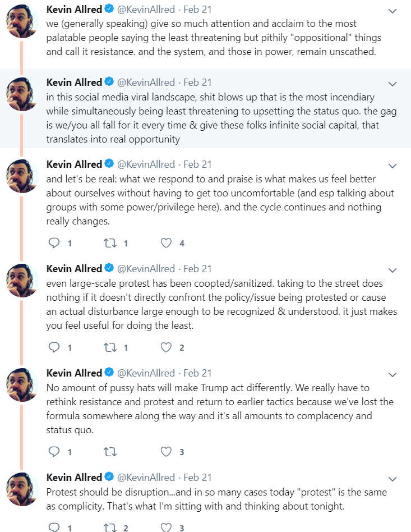Image resolution: width=411 pixels, height=532 pixels.
Task: Like the large-scale protest tweet
Action: [166, 347]
